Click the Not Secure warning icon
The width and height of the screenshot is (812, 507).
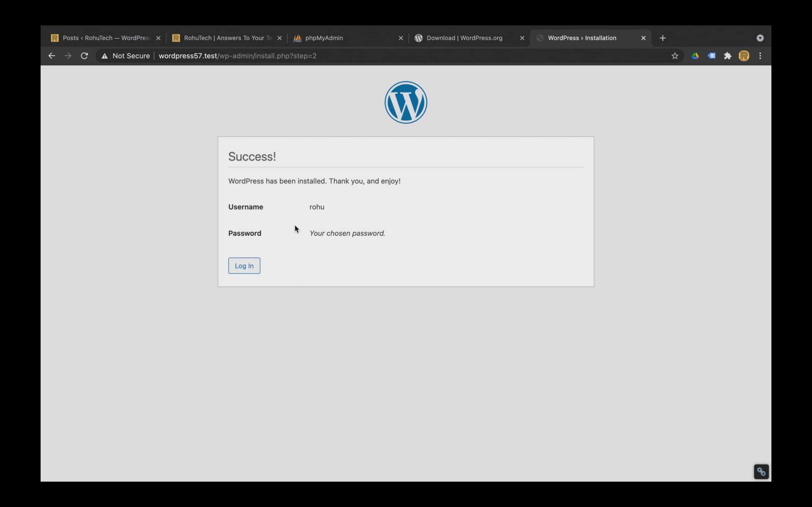coord(104,55)
